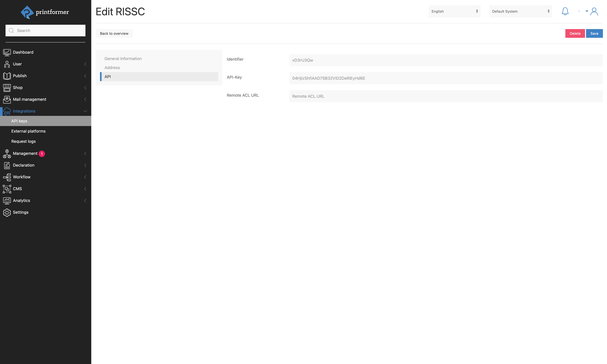Focus the Remote ACL URL field
This screenshot has width=607, height=364.
(x=446, y=96)
